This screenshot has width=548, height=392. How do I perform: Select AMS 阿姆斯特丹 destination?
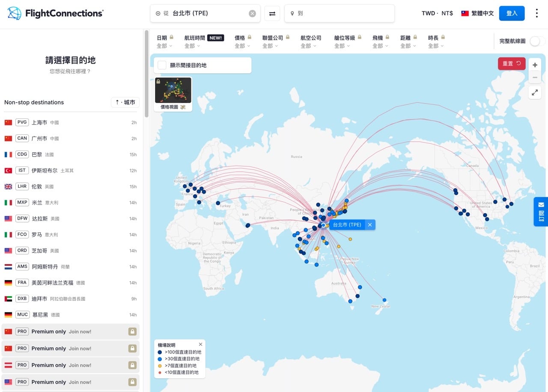pos(71,267)
